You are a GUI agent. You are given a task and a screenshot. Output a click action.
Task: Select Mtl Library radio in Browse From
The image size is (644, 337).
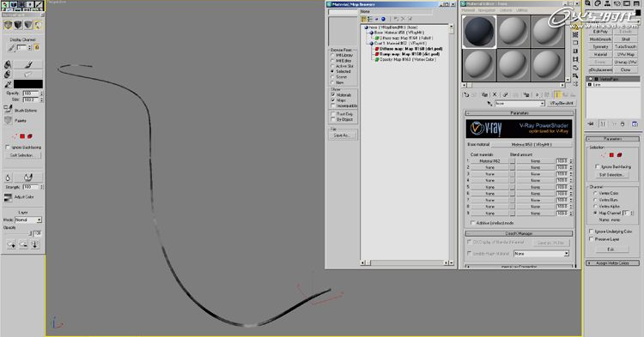[332, 55]
